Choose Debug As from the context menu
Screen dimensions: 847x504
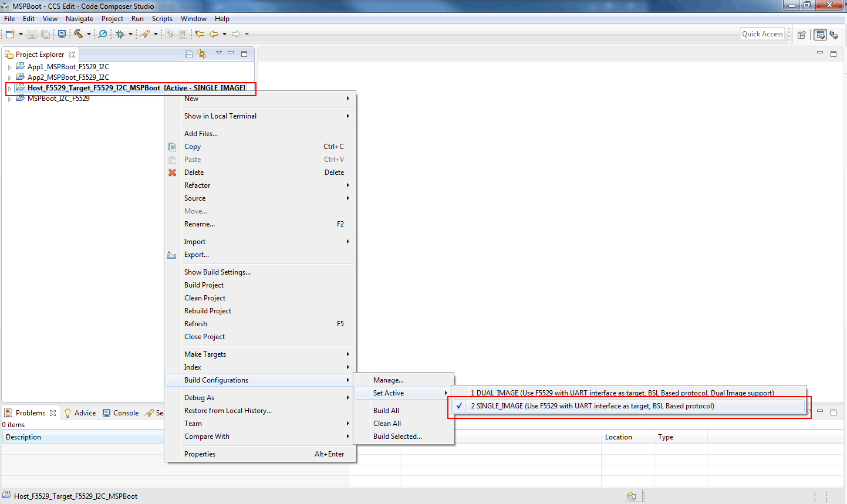[260, 398]
